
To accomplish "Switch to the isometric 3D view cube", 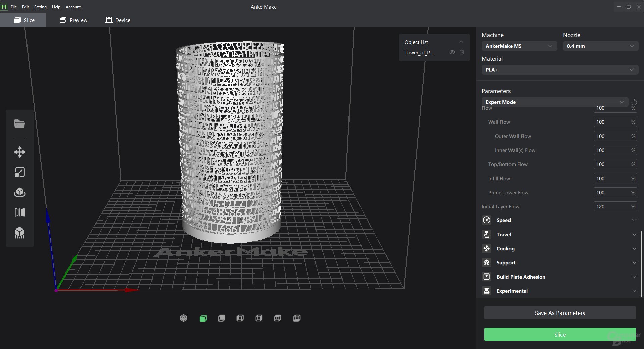I will (183, 318).
